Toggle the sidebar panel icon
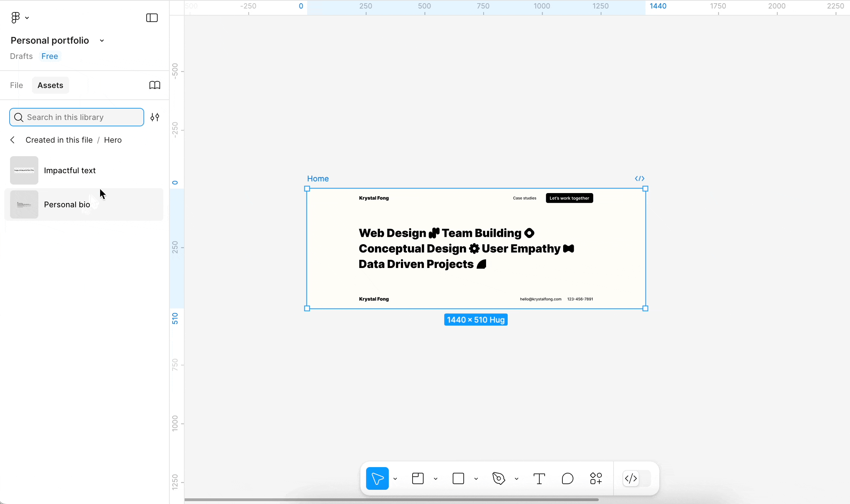850x504 pixels. pyautogui.click(x=152, y=18)
